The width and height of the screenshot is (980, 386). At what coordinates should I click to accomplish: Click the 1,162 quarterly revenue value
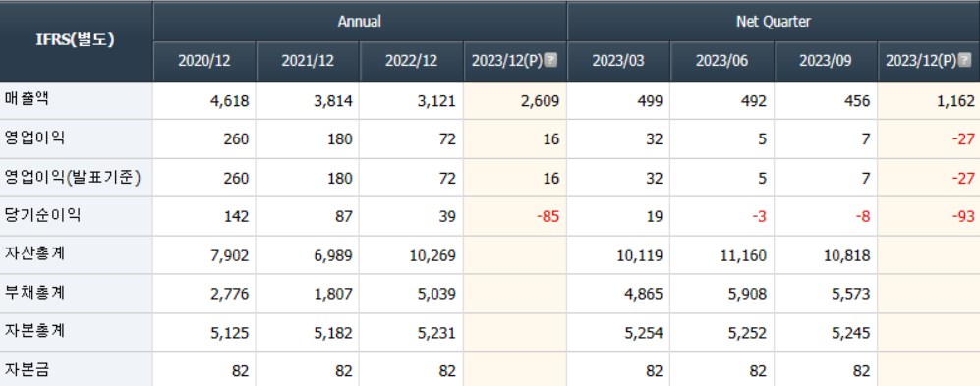956,100
